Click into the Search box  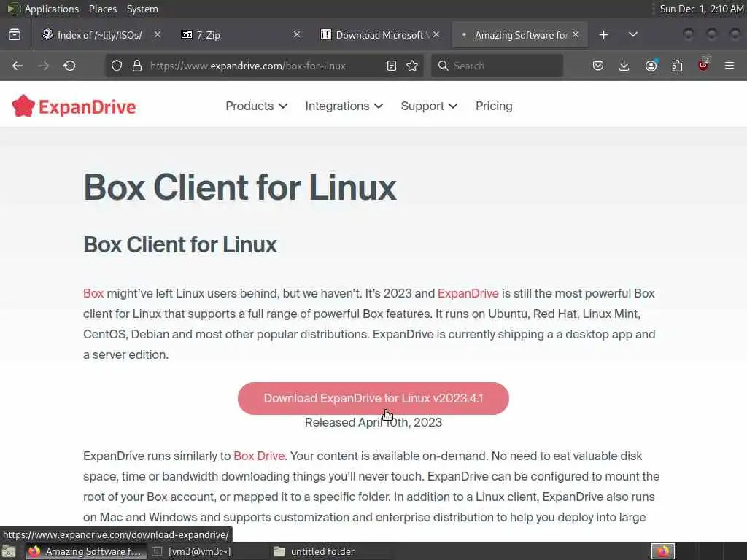(x=497, y=66)
